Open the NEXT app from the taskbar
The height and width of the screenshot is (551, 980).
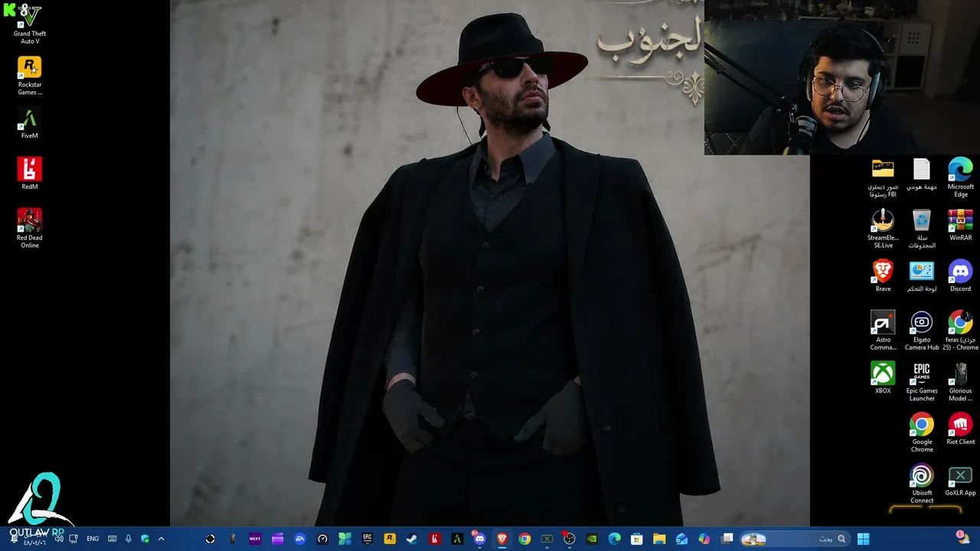[x=255, y=539]
